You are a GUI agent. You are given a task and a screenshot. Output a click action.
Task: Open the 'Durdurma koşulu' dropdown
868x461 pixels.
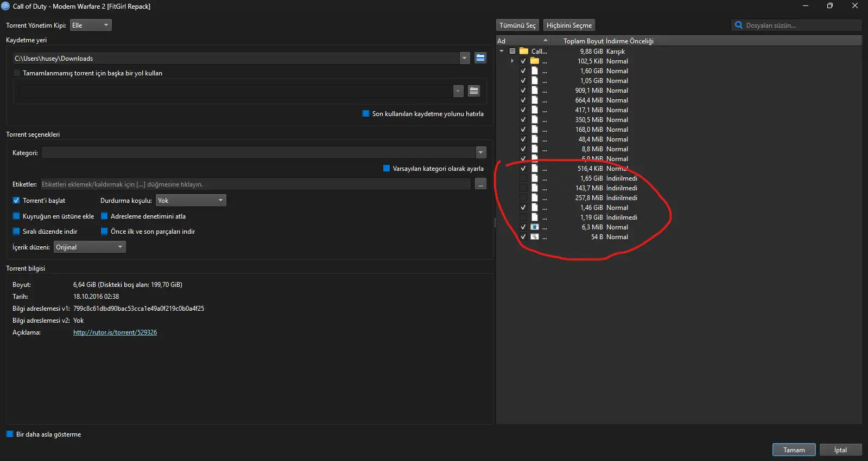pyautogui.click(x=191, y=200)
